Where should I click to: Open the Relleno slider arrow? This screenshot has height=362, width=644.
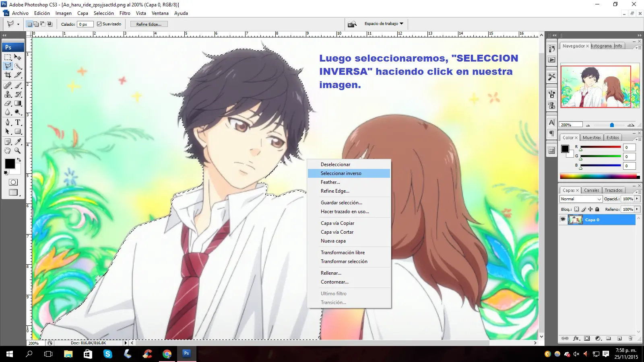(x=637, y=209)
